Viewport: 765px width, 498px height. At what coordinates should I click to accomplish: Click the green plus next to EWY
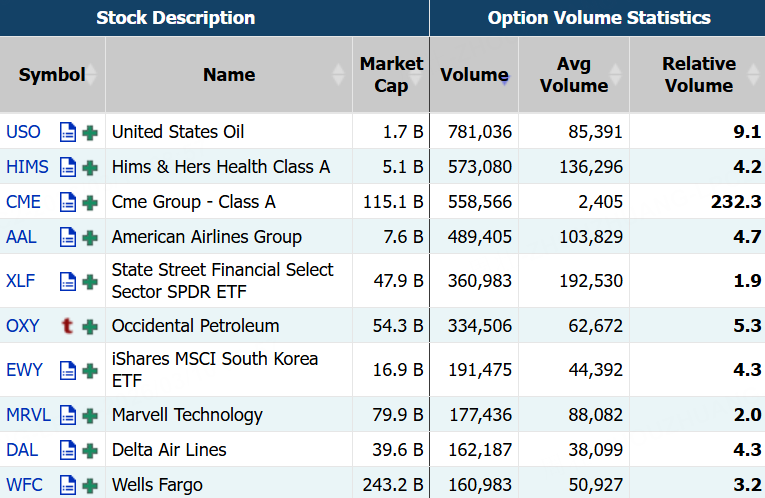[x=91, y=370]
